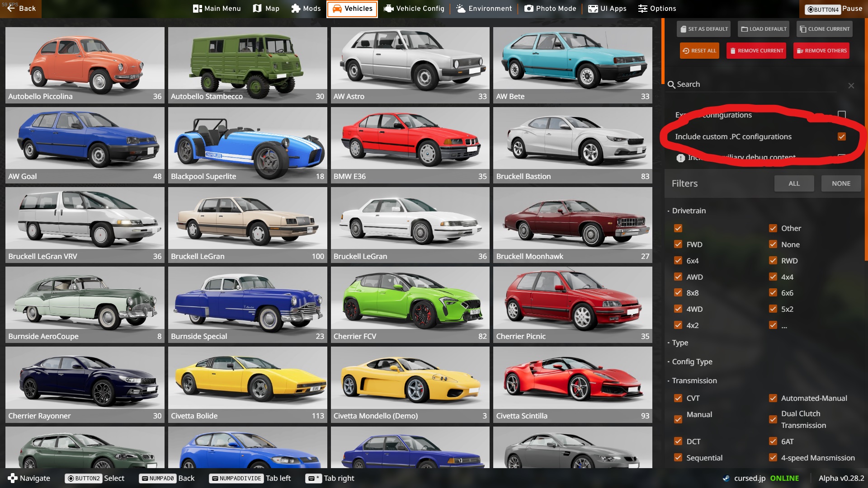Select the Cherrier Picnic vehicle
The height and width of the screenshot is (488, 868).
(x=573, y=305)
